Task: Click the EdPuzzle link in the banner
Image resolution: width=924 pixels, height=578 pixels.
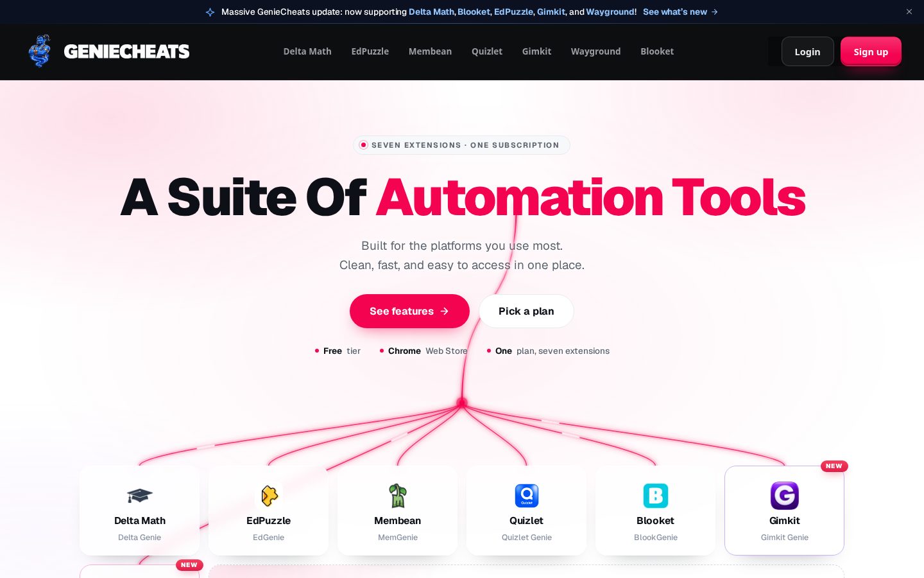Action: click(x=513, y=12)
